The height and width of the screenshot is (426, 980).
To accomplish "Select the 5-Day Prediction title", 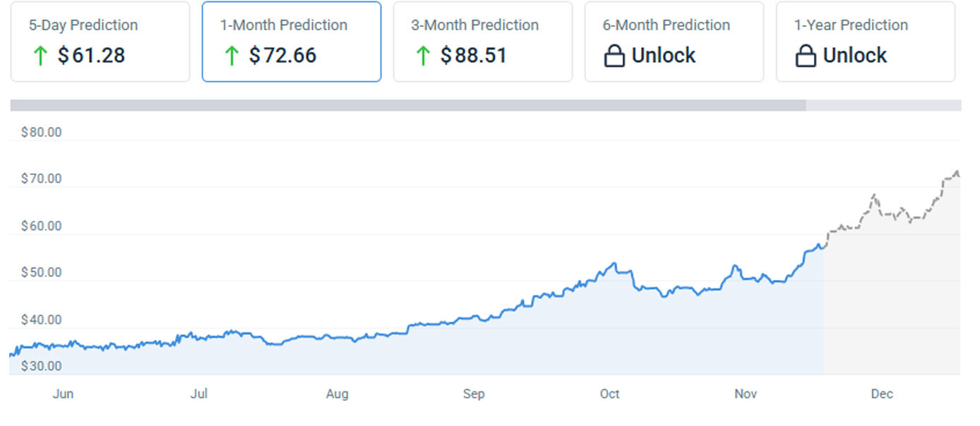I will tap(83, 25).
